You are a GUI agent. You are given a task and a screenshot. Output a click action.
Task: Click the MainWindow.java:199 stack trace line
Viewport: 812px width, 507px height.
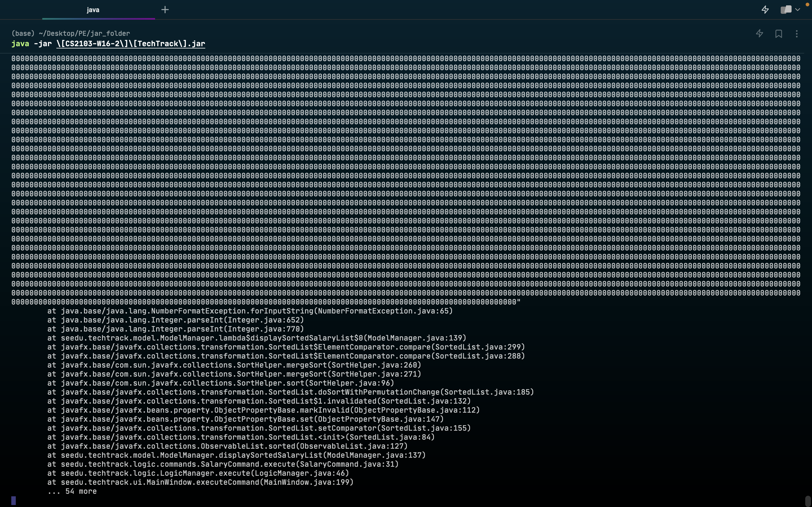[200, 482]
